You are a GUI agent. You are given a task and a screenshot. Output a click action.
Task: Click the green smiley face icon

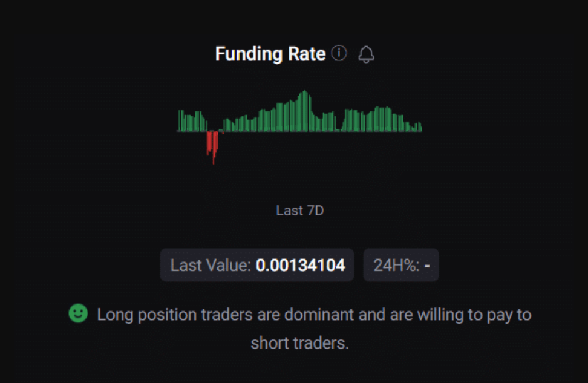pyautogui.click(x=77, y=313)
